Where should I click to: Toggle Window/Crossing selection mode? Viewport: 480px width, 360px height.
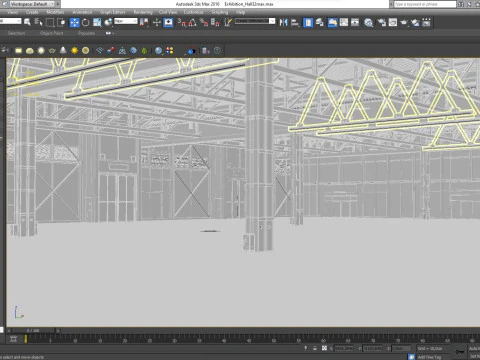click(61, 22)
